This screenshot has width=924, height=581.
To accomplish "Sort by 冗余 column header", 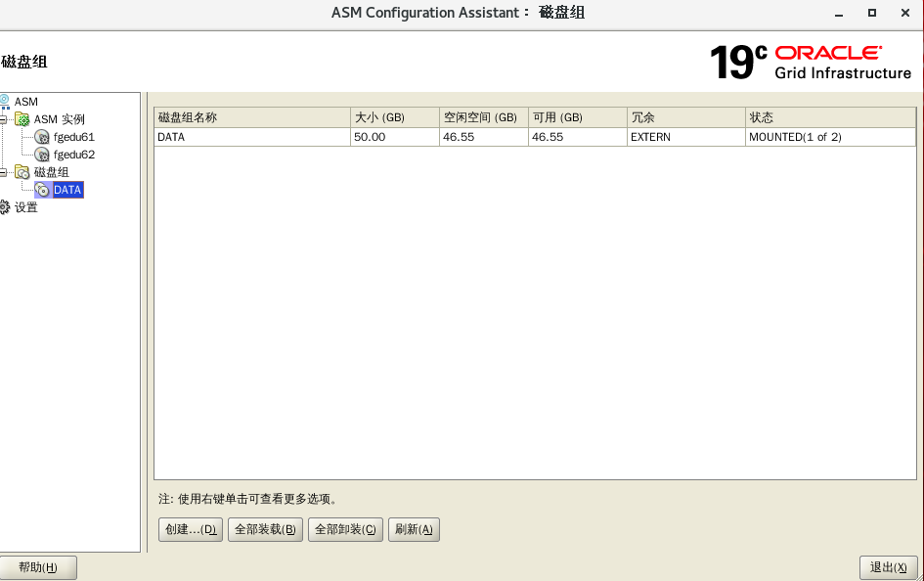I will tap(686, 117).
